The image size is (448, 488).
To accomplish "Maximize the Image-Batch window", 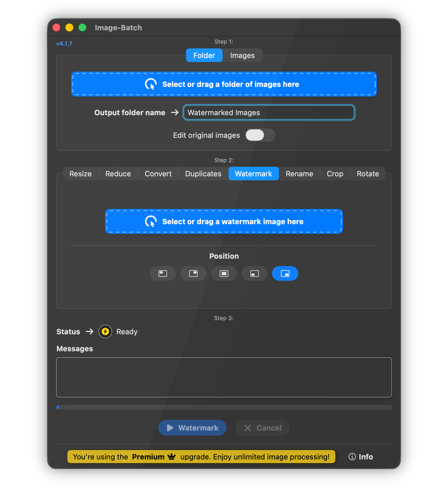I will point(82,27).
